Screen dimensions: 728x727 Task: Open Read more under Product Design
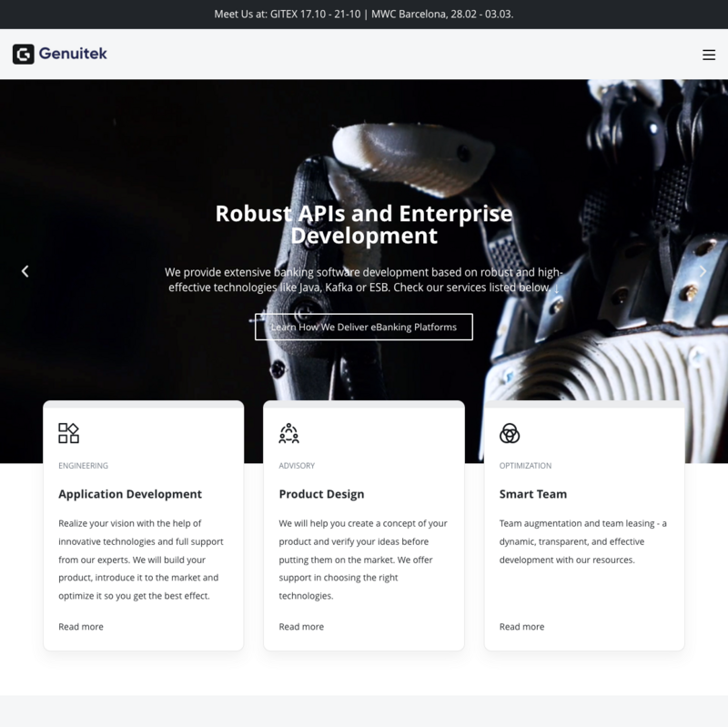coord(301,627)
